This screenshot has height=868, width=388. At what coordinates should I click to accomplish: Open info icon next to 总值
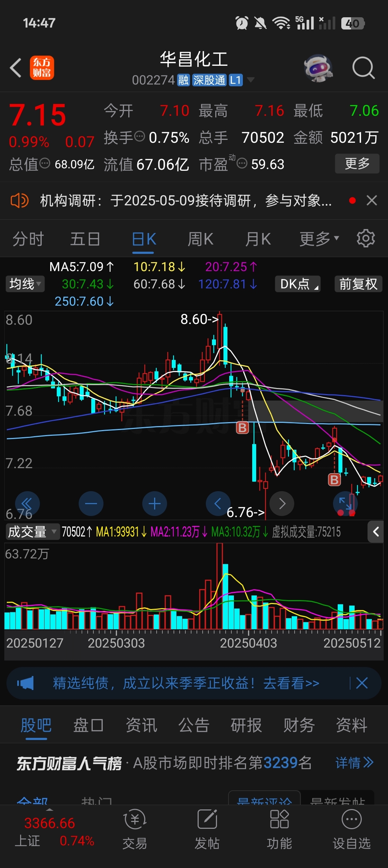(x=45, y=164)
